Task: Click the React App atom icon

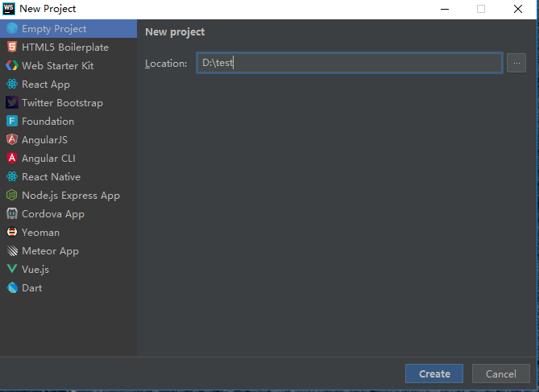Action: pos(12,85)
